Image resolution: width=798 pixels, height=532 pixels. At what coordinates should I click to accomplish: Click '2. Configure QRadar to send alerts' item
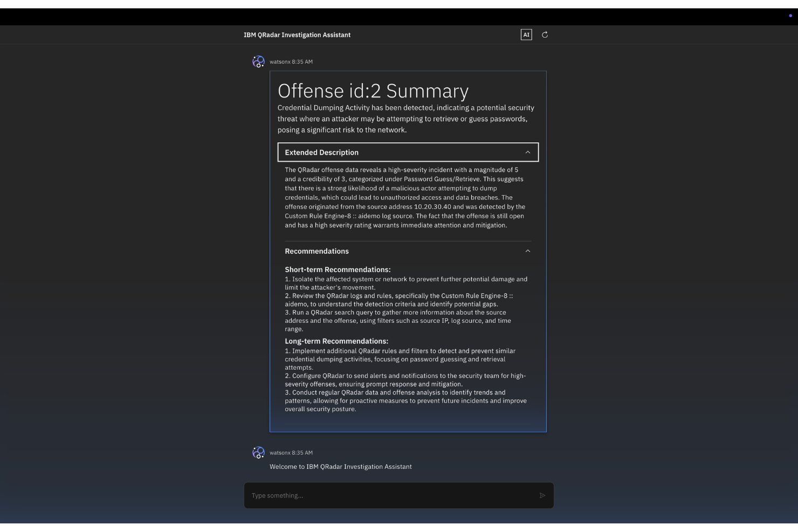pyautogui.click(x=405, y=380)
